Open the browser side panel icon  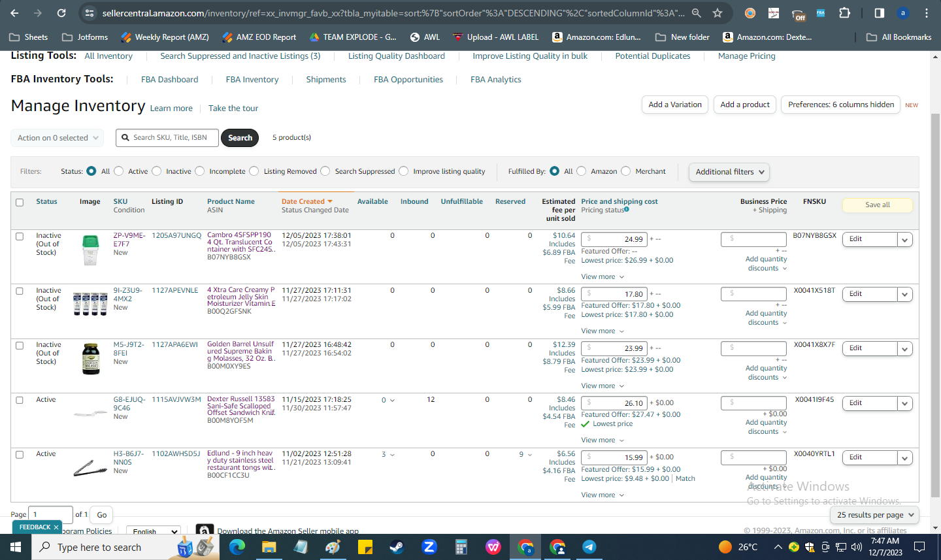pyautogui.click(x=880, y=13)
